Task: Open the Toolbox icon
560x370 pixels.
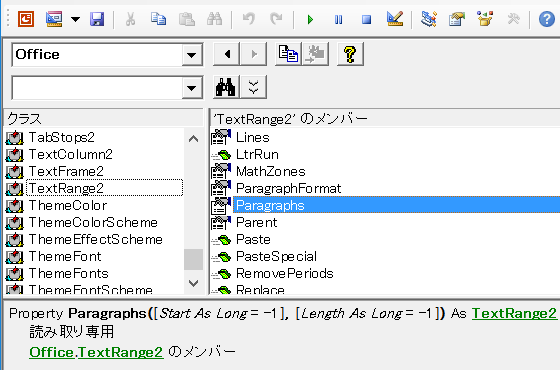Action: click(x=513, y=19)
